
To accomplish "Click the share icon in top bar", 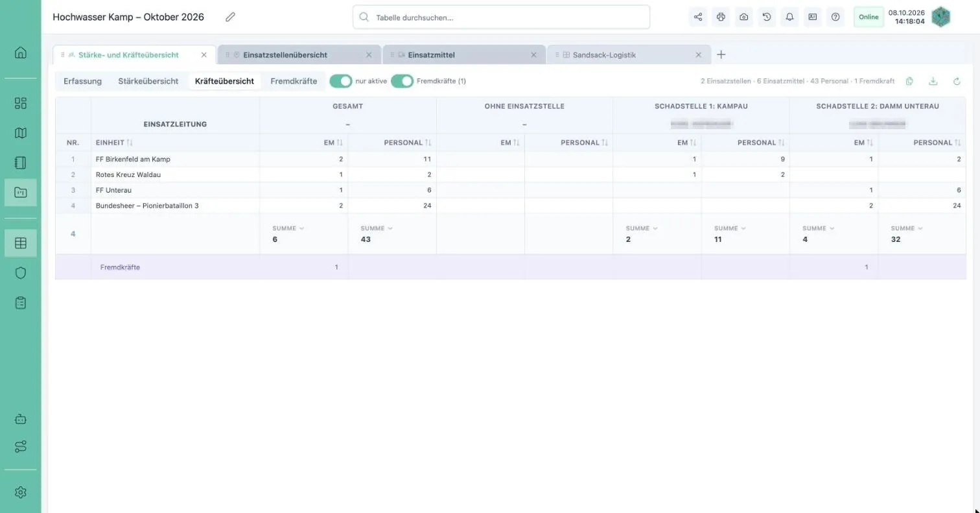I will (x=698, y=17).
